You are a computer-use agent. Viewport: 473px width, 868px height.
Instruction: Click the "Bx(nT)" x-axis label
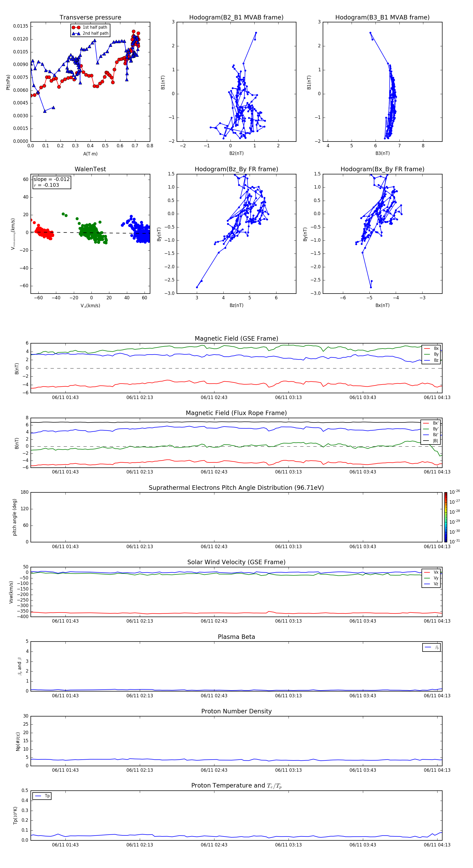click(x=382, y=305)
